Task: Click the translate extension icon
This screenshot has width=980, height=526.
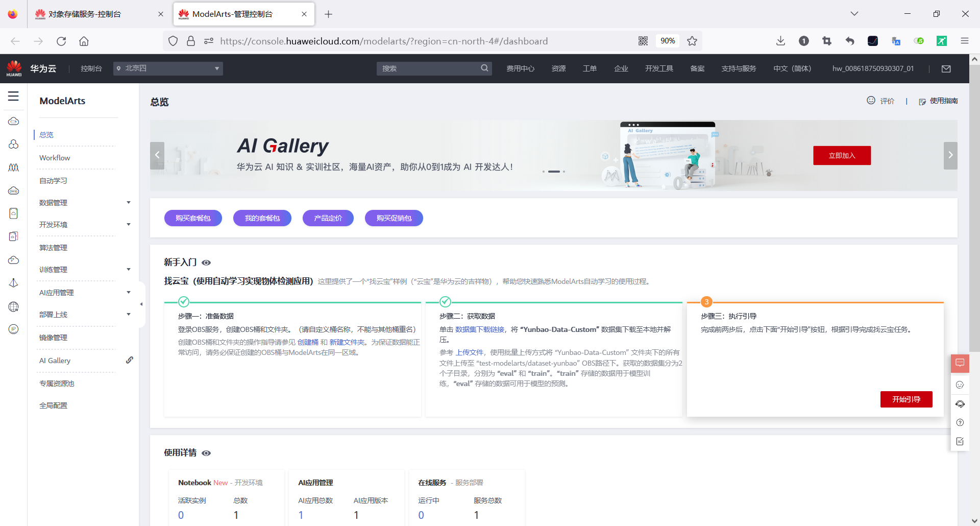Action: pyautogui.click(x=896, y=41)
